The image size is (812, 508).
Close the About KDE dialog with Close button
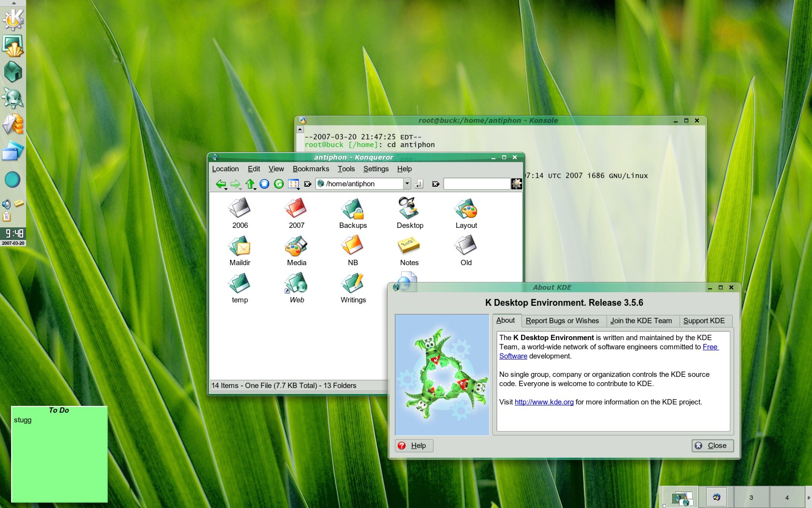coord(712,446)
